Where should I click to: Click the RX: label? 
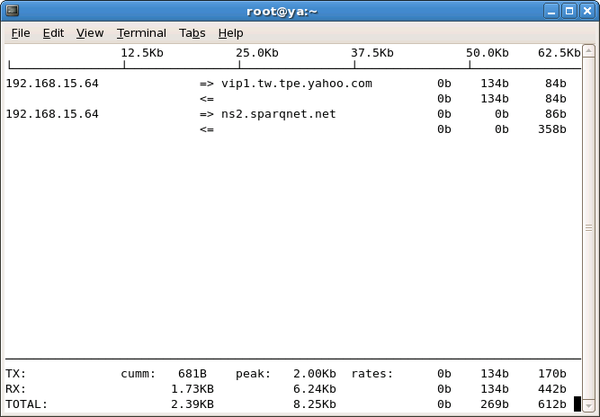coord(16,389)
